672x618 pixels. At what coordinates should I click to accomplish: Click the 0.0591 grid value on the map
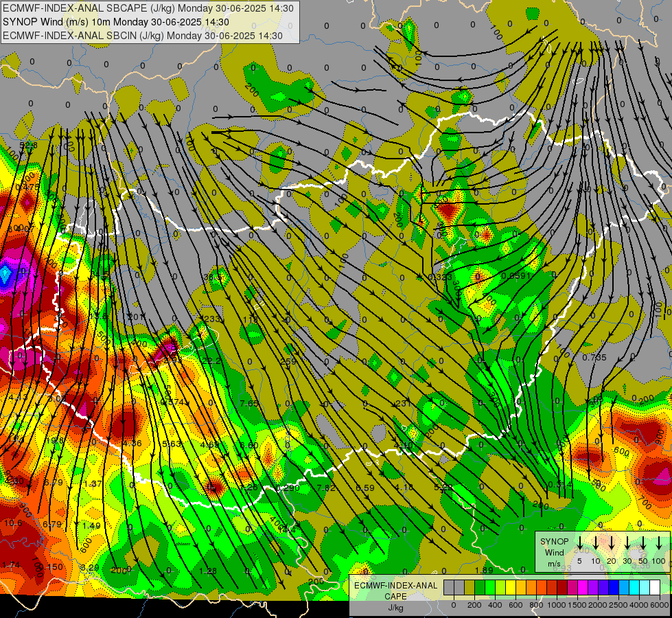pos(516,275)
